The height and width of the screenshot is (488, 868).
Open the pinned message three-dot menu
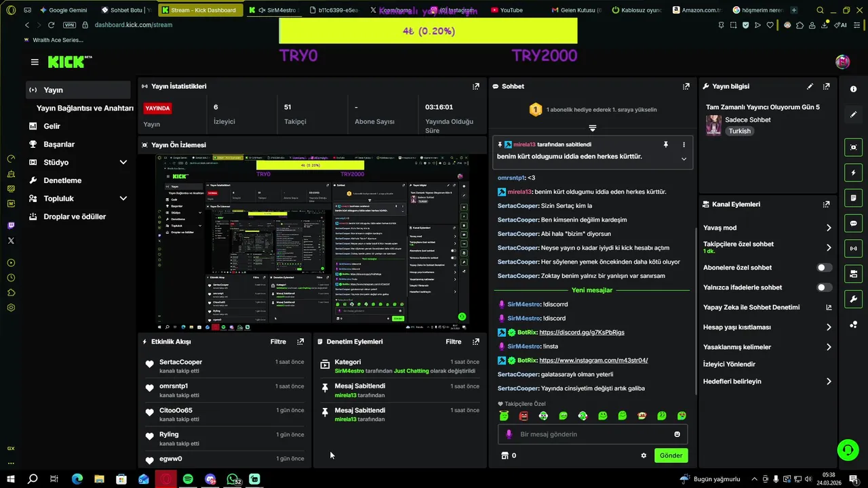684,144
